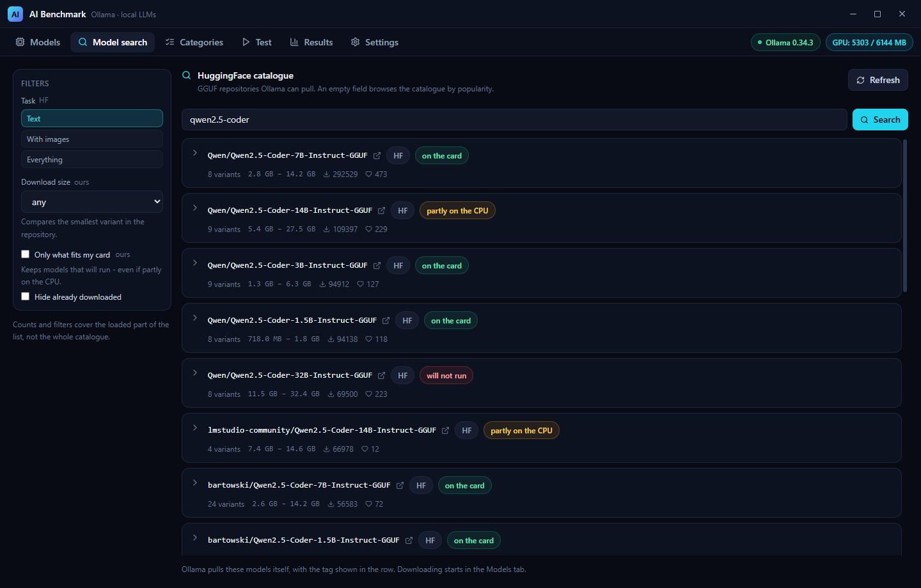Click the heart icon next to 229
This screenshot has height=588, width=921.
click(x=368, y=229)
